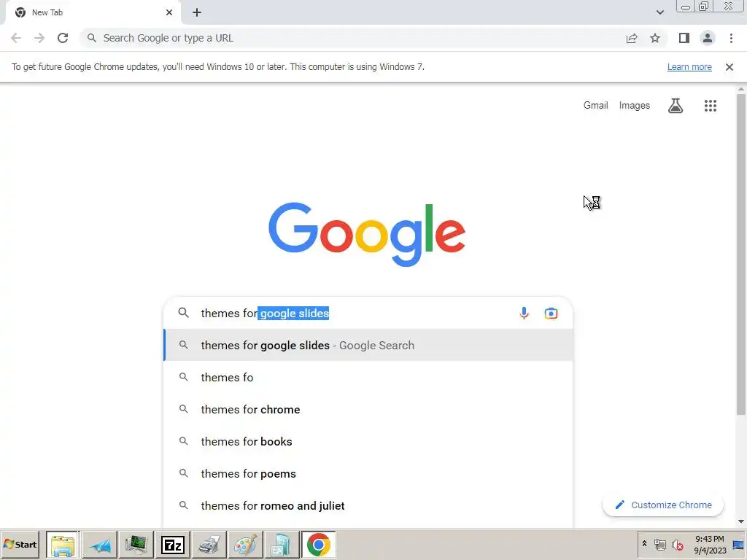Open the printer taskbar icon
Image resolution: width=747 pixels, height=560 pixels.
(x=209, y=544)
